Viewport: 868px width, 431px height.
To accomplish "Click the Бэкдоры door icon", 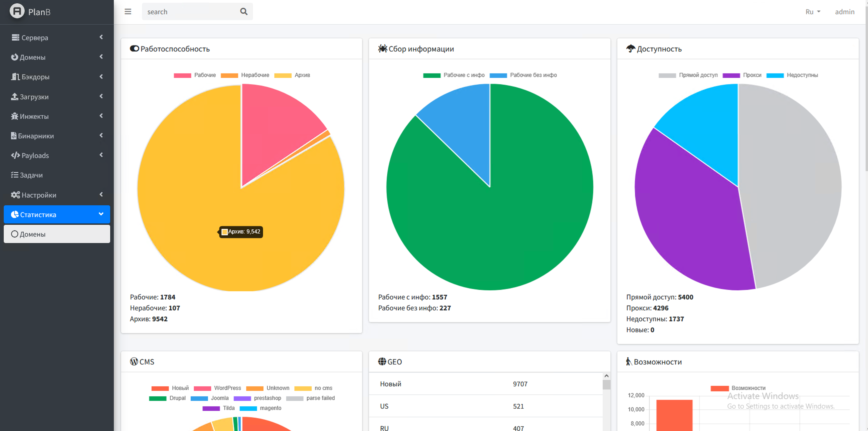I will 15,76.
